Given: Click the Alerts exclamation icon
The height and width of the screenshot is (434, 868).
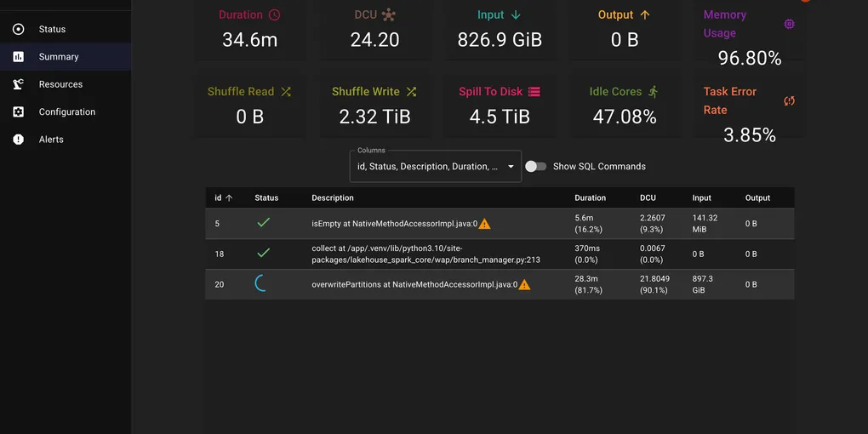Looking at the screenshot, I should click(x=18, y=140).
